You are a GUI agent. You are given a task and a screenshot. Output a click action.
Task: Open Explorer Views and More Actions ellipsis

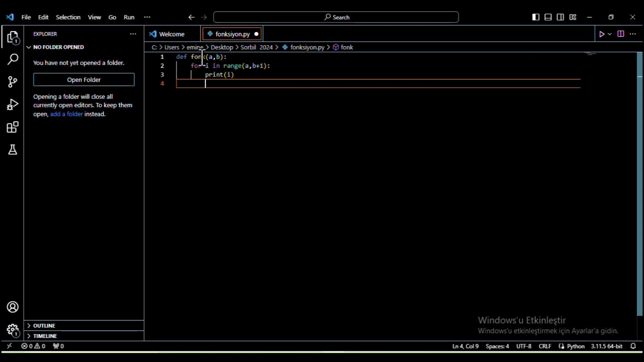(x=133, y=34)
